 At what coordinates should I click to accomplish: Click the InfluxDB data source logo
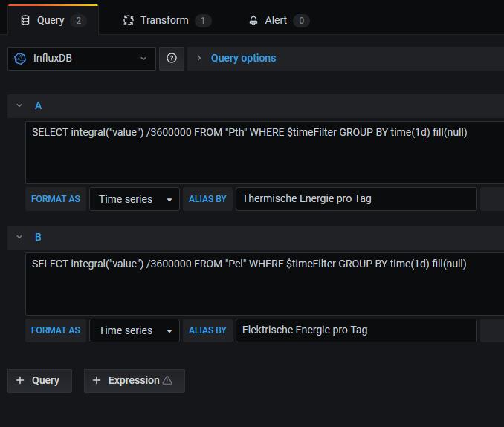20,59
